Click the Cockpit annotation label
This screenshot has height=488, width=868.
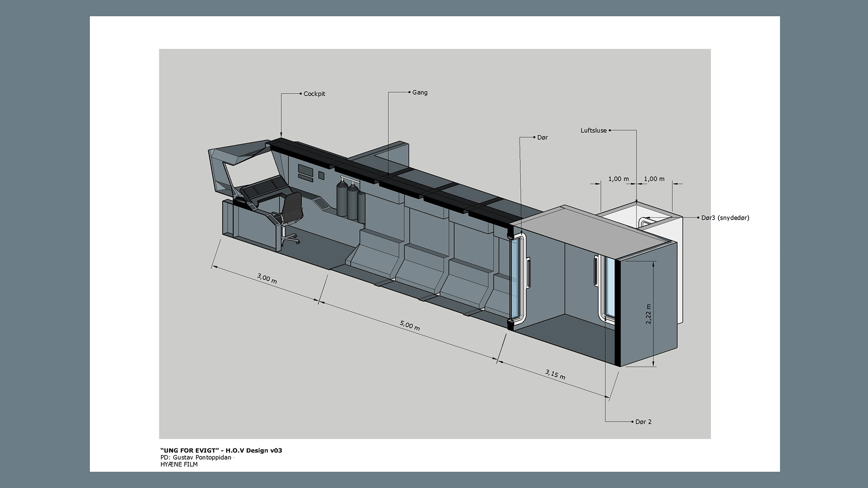314,94
